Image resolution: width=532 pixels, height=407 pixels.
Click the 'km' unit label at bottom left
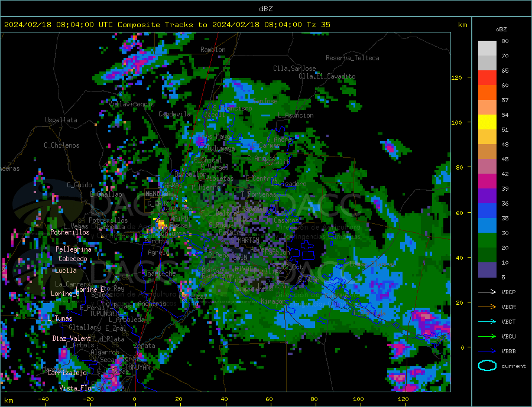tap(9, 401)
